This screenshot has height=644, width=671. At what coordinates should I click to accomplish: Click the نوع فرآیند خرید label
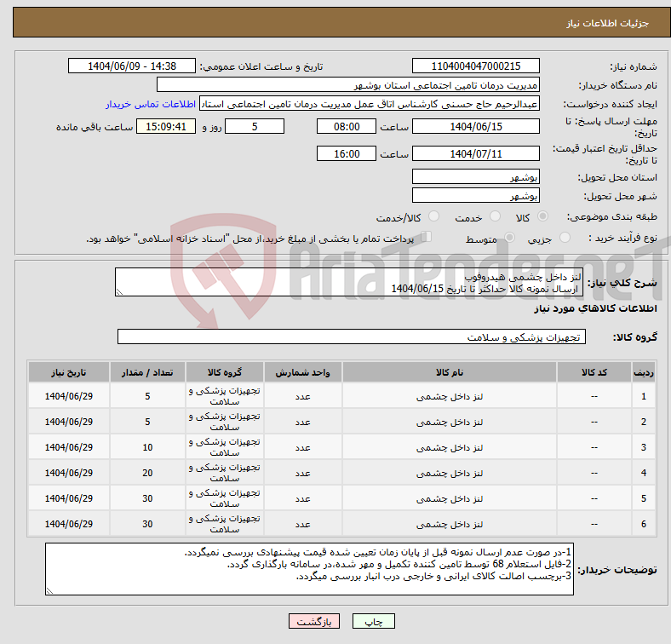point(622,238)
